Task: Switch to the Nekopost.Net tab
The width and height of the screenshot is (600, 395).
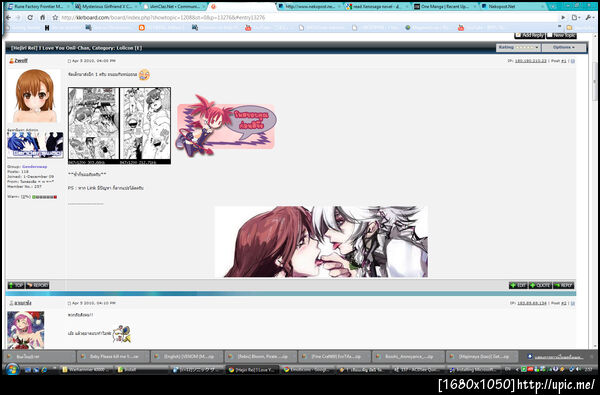Action: click(513, 7)
